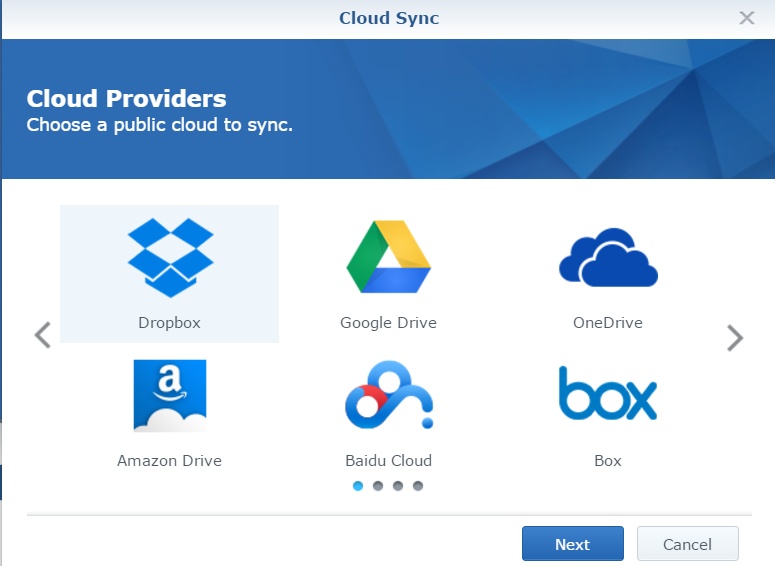Image resolution: width=775 pixels, height=566 pixels.
Task: Go to the previous page of providers
Action: [43, 335]
